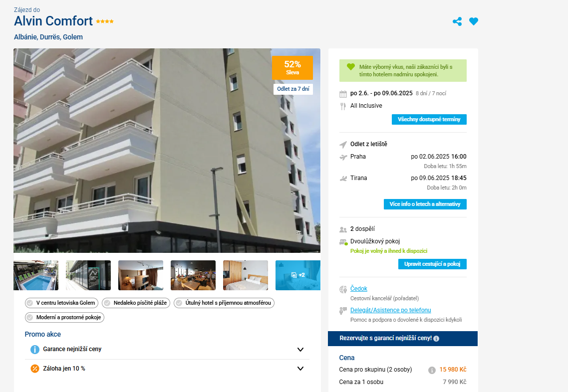The image size is (568, 392).
Task: Select the tag 'Nedaleko písčité pláže'
Action: click(x=136, y=303)
